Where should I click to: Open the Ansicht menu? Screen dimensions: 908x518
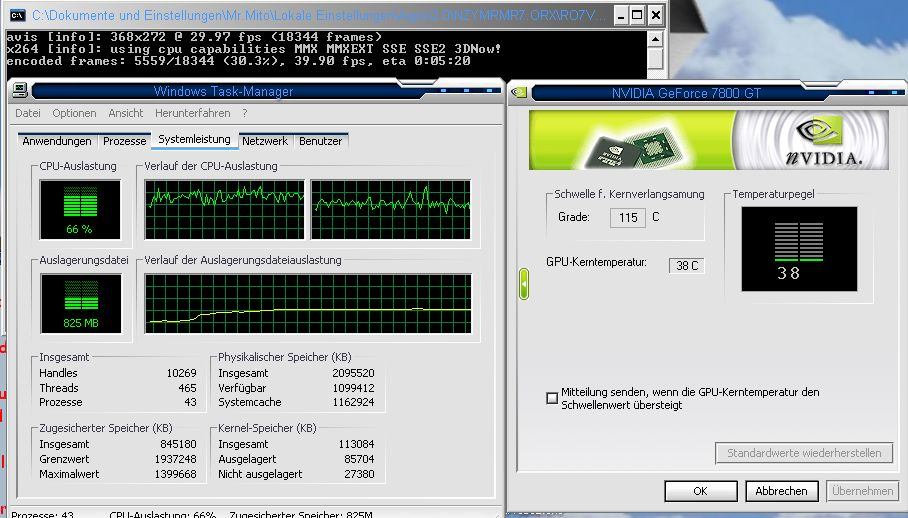(126, 113)
